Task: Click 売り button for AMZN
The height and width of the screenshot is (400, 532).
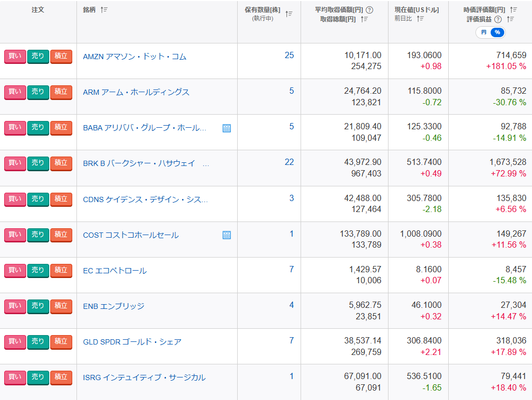Action: [38, 57]
